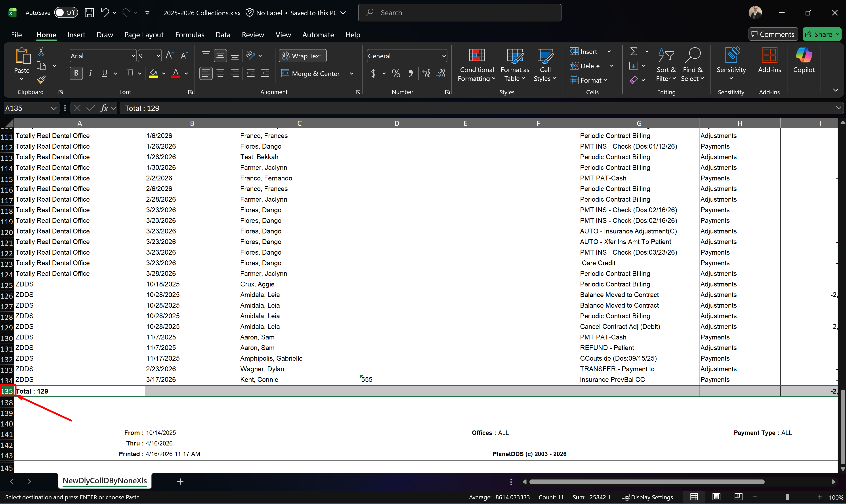Apply underline formatting
This screenshot has width=846, height=504.
pyautogui.click(x=105, y=73)
